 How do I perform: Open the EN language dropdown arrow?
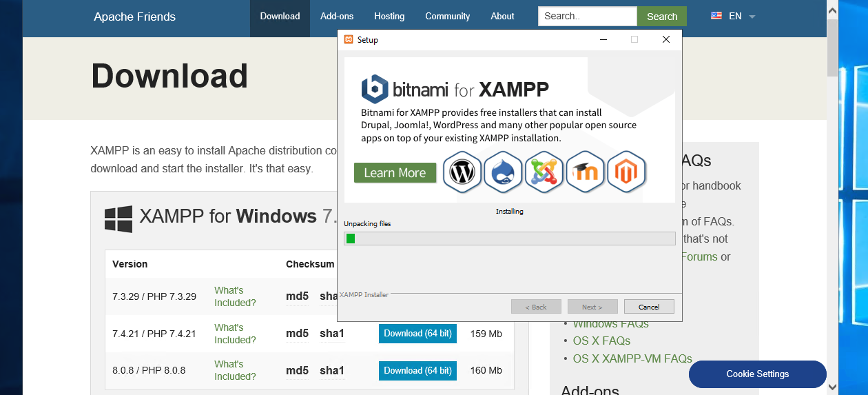752,17
